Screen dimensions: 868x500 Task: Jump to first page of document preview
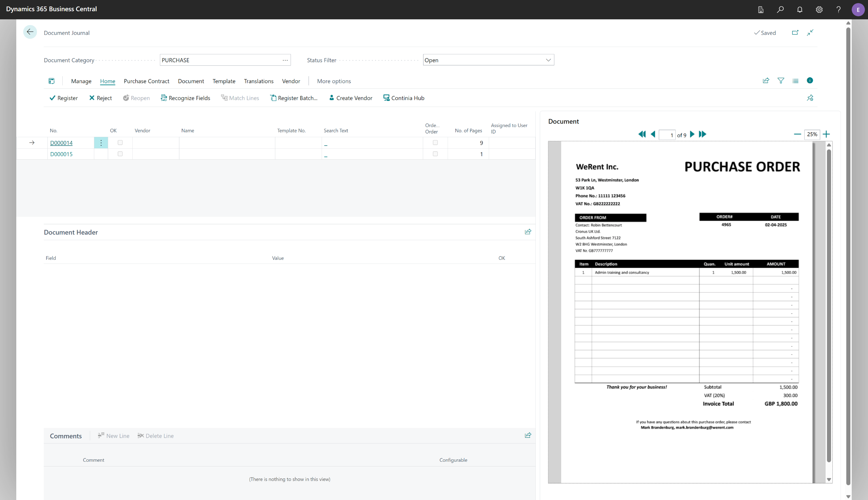point(642,134)
